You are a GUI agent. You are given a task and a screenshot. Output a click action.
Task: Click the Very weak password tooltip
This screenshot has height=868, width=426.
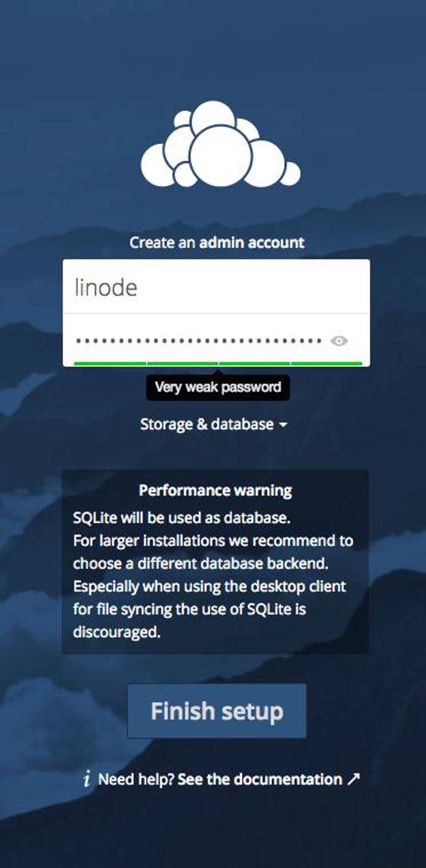tap(218, 387)
